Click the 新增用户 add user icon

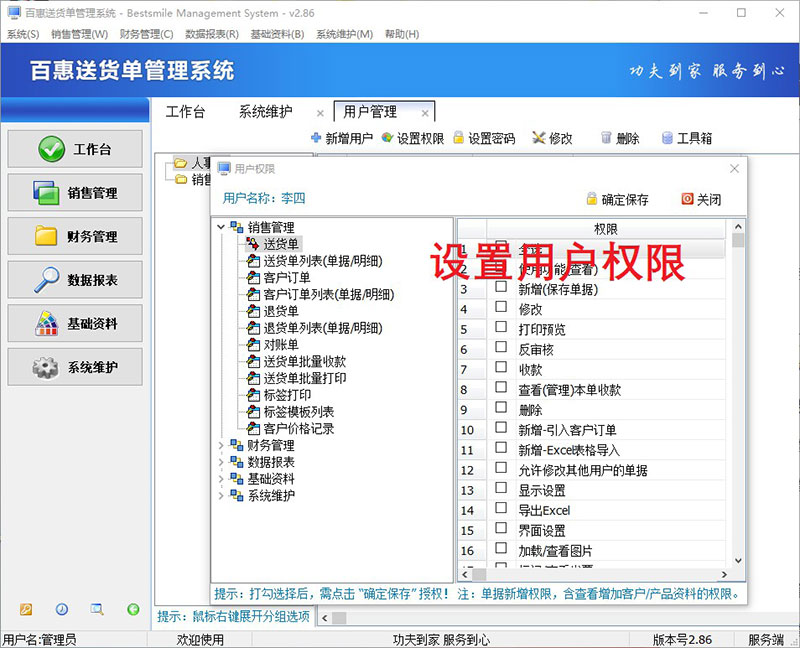316,139
